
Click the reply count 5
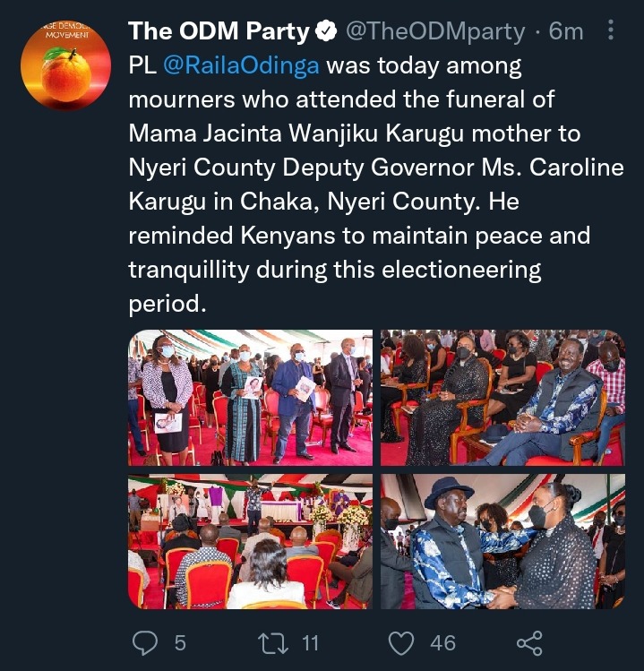[180, 643]
